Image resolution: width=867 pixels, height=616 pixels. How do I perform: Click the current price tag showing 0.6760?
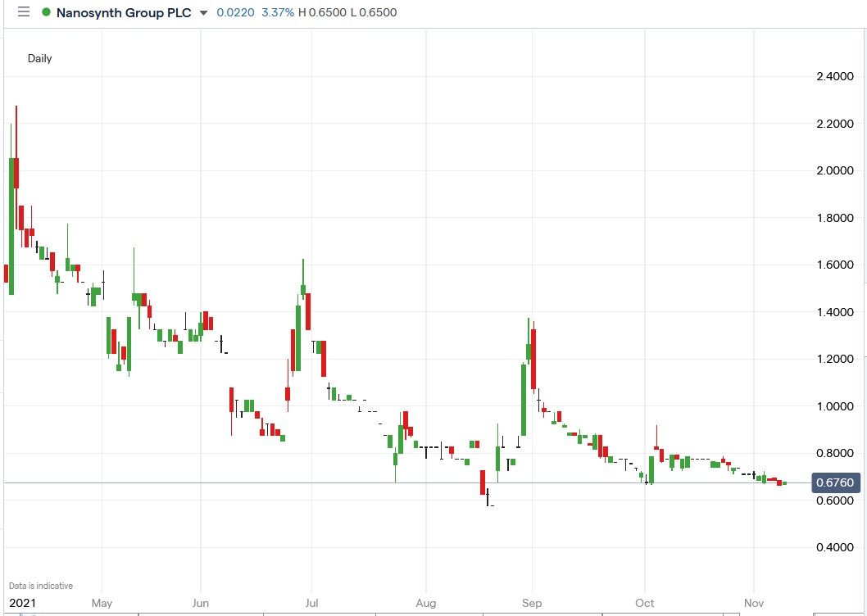point(835,483)
